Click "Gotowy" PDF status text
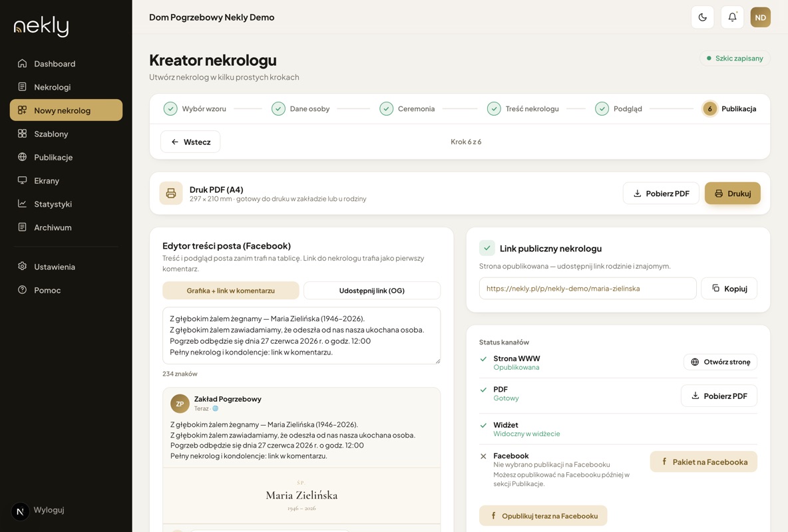 [506, 398]
